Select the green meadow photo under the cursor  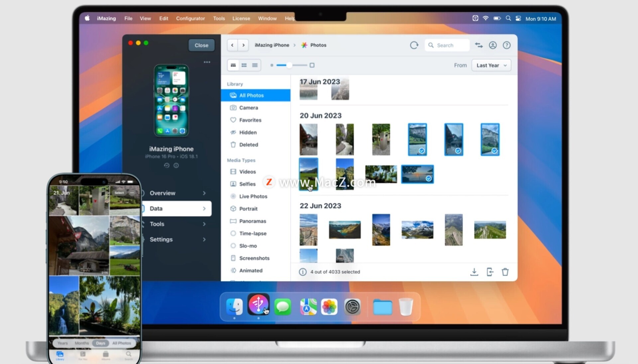coord(308,174)
